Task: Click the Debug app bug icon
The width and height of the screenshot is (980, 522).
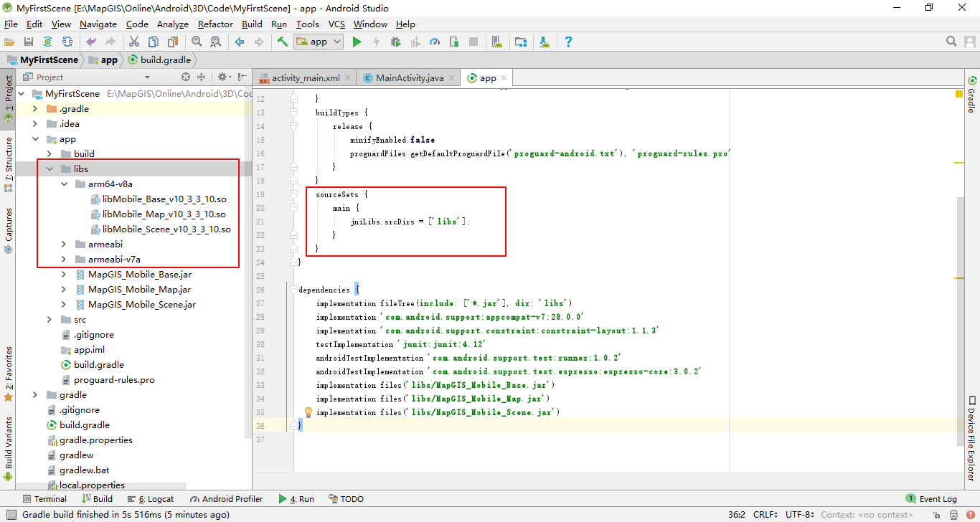Action: [396, 42]
